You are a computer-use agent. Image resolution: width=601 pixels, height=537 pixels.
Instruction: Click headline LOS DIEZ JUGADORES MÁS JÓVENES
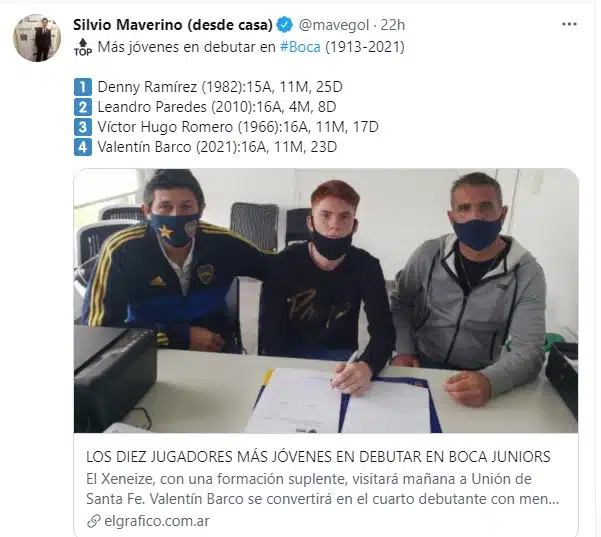tap(318, 457)
